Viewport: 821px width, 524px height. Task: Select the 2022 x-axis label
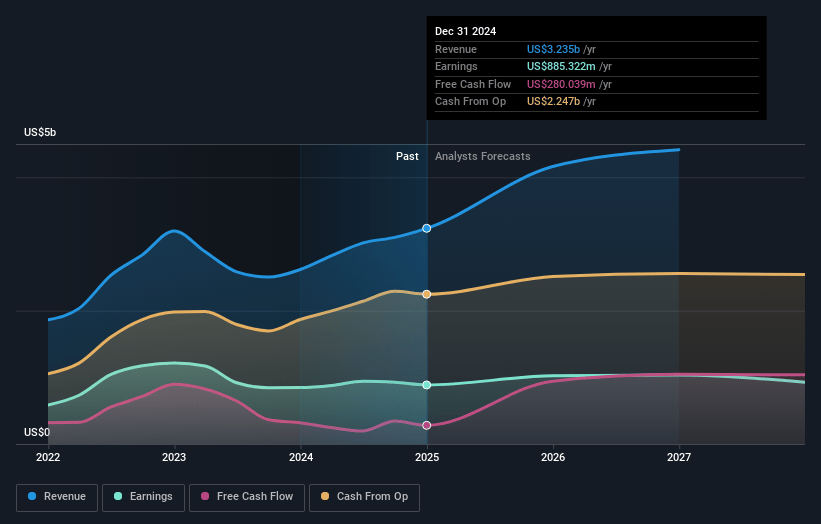click(x=48, y=457)
